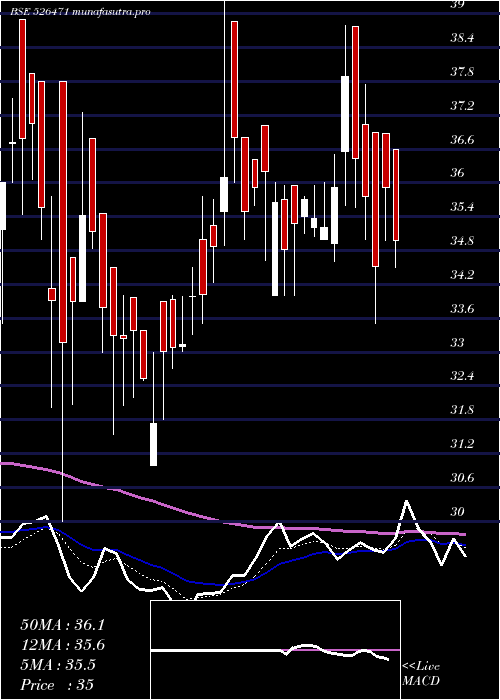The width and height of the screenshot is (500, 700).
Task: Click the 30.6 price axis label
Action: tap(462, 478)
